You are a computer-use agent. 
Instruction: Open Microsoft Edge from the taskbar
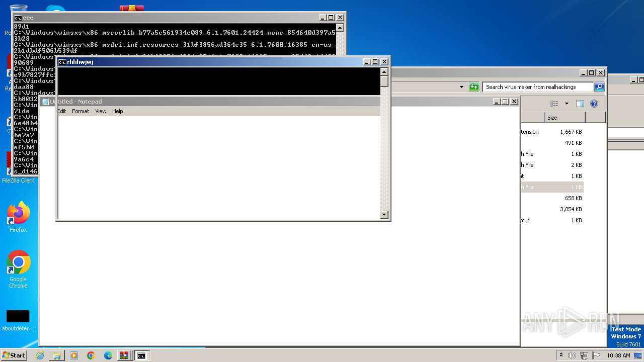point(108,355)
